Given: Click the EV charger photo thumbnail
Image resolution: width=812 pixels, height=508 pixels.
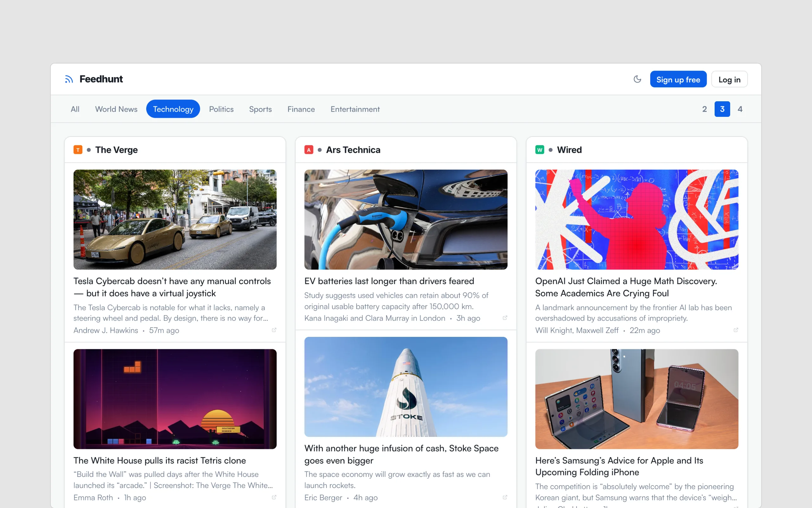Looking at the screenshot, I should point(406,219).
